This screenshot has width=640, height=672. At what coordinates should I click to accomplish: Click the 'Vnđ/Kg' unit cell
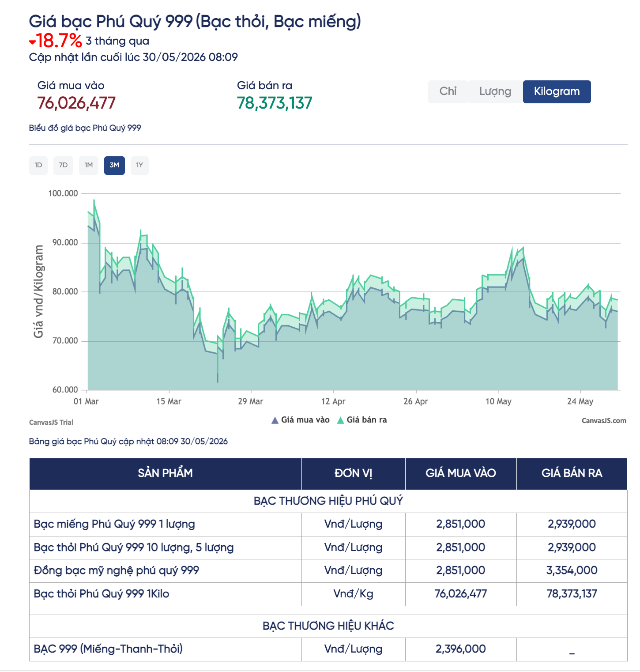(354, 594)
